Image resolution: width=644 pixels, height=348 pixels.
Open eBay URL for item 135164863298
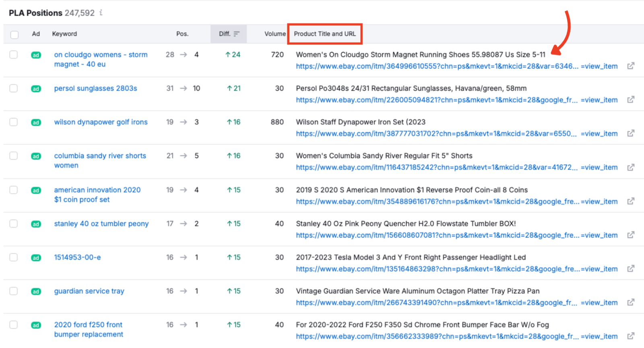click(456, 269)
